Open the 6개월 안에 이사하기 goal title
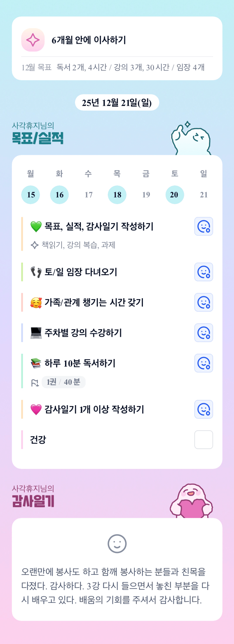The image size is (234, 644). coord(89,40)
